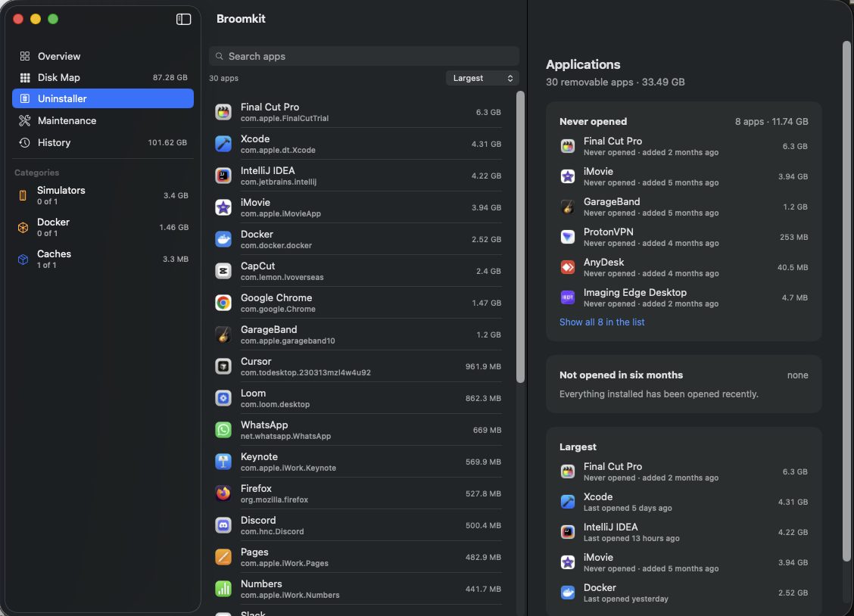Select com.jetbrains.intellij bundle ID text

point(279,182)
